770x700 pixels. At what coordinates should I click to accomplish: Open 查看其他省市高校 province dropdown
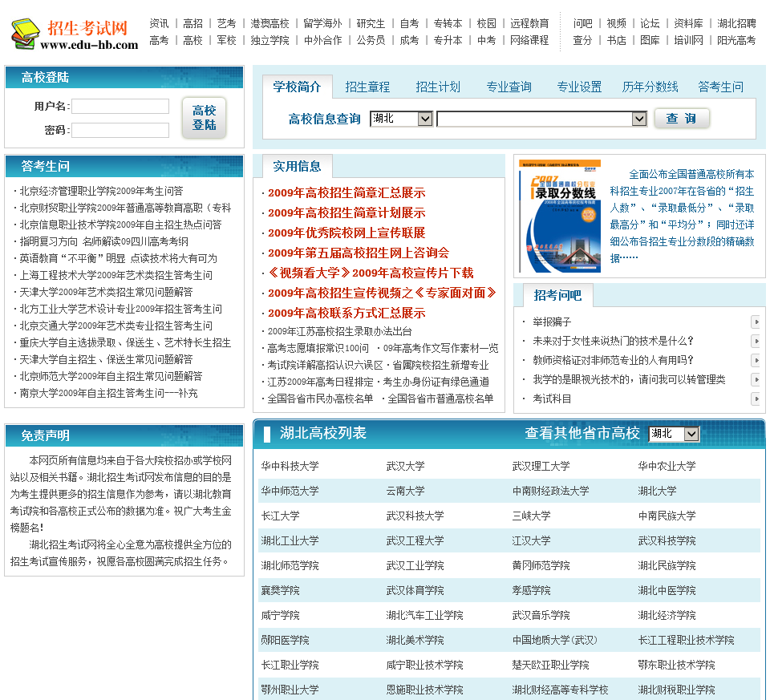click(674, 434)
